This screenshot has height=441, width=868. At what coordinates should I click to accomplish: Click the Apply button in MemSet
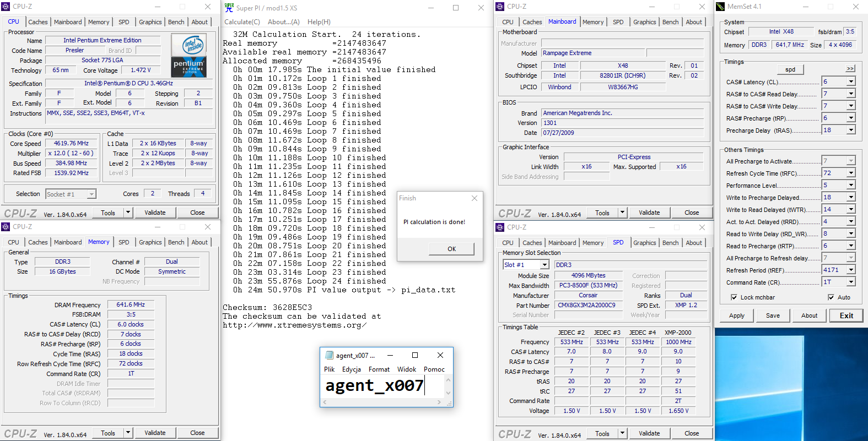point(737,315)
